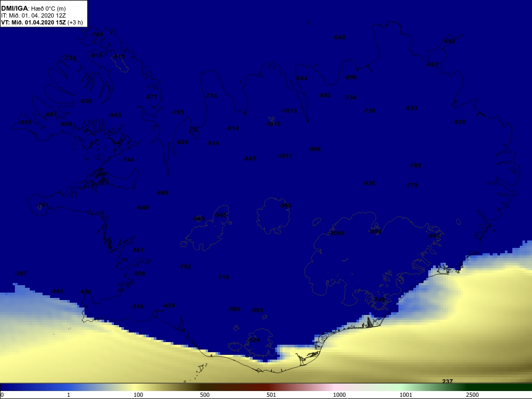Click the -835 map value
The height and width of the screenshot is (399, 532).
point(460,122)
